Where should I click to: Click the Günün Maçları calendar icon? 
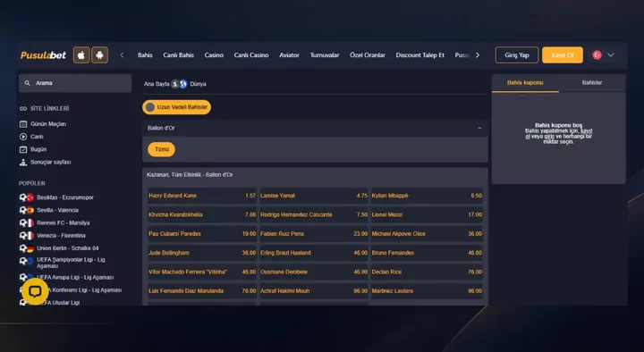point(23,124)
